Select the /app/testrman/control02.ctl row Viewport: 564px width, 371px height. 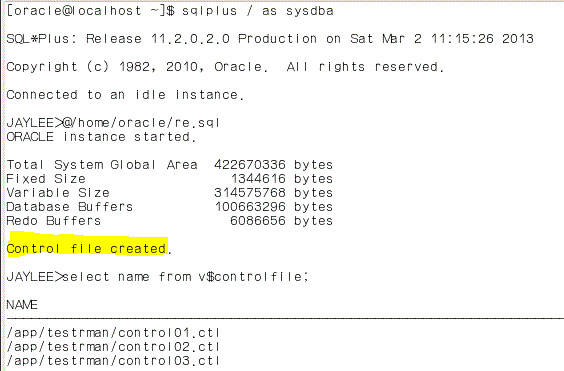click(x=113, y=347)
